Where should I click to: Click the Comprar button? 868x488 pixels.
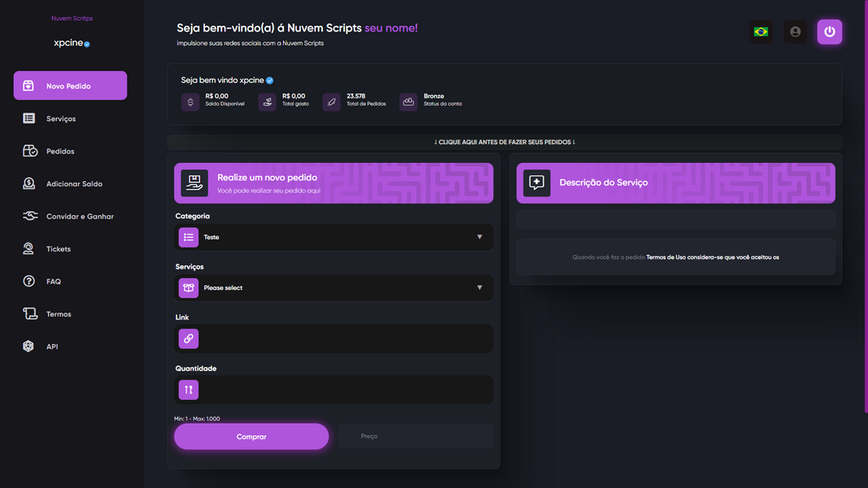pos(251,435)
